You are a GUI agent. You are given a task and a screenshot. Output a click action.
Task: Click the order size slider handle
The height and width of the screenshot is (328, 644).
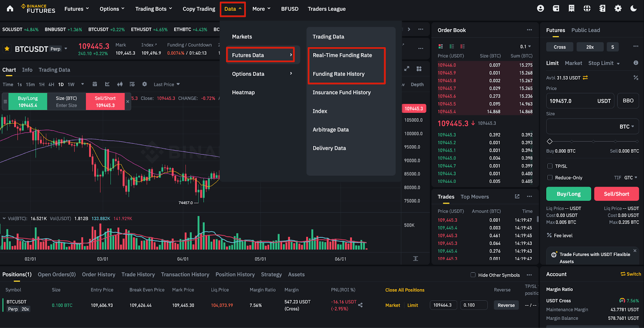pyautogui.click(x=550, y=141)
